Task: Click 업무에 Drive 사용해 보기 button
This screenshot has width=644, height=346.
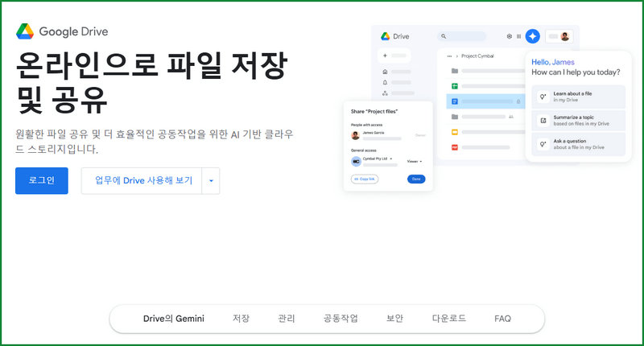Action: point(142,180)
